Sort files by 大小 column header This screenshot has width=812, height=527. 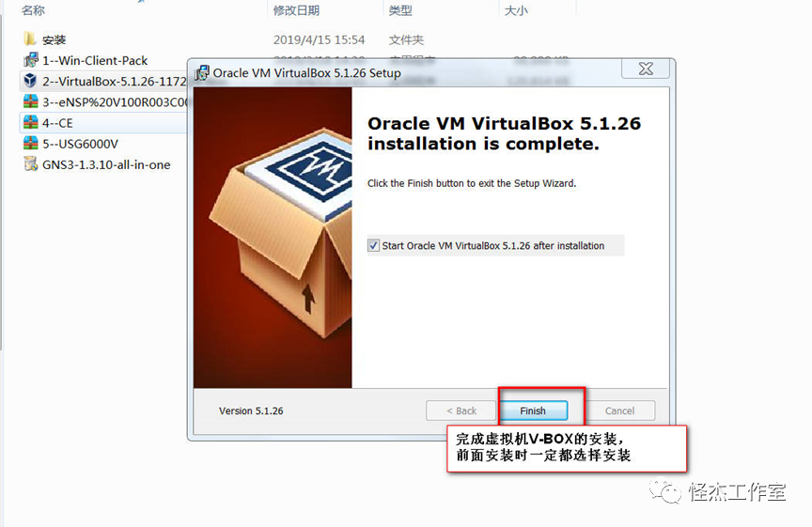click(x=516, y=9)
